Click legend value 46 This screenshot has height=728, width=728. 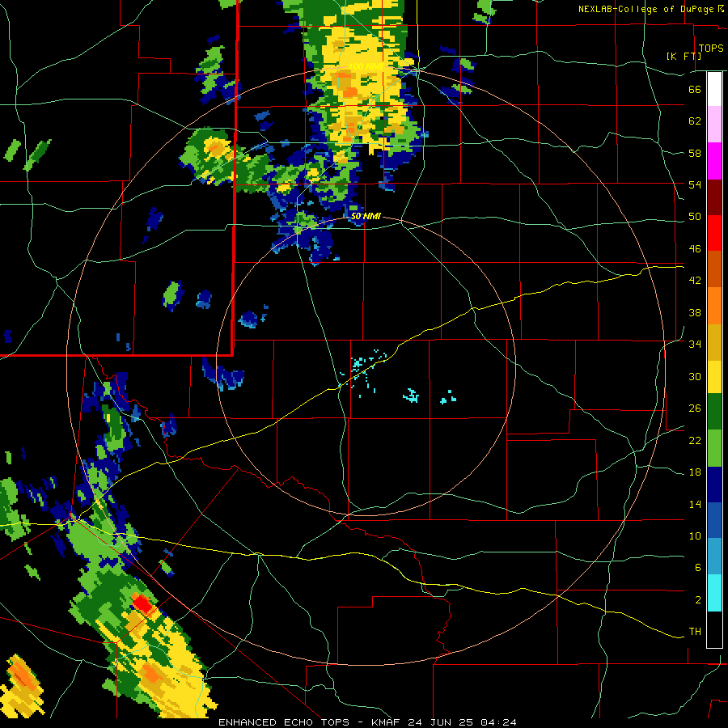click(x=695, y=248)
